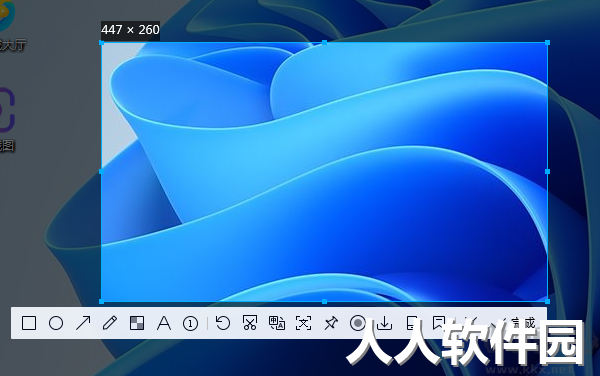Pin the screenshot to screen
The width and height of the screenshot is (600, 376).
pyautogui.click(x=331, y=323)
